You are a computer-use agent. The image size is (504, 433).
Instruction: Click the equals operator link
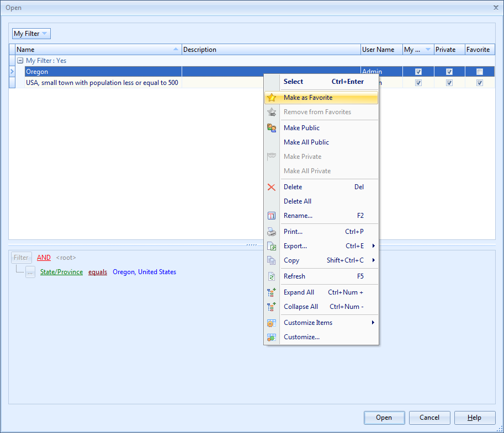pyautogui.click(x=98, y=272)
